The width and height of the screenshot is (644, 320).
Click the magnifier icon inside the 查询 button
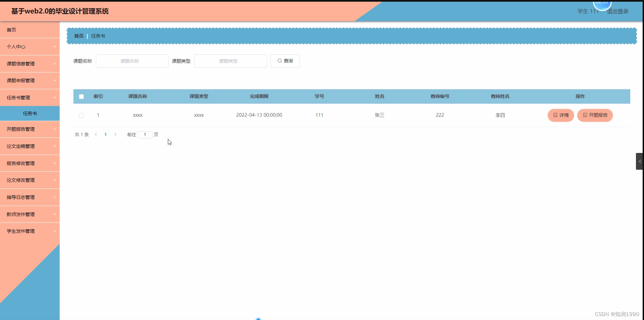click(x=280, y=61)
